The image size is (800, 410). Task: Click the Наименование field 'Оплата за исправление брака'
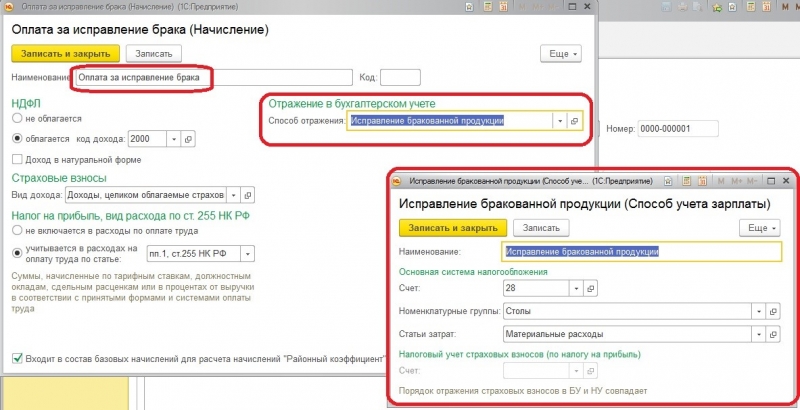(x=140, y=77)
